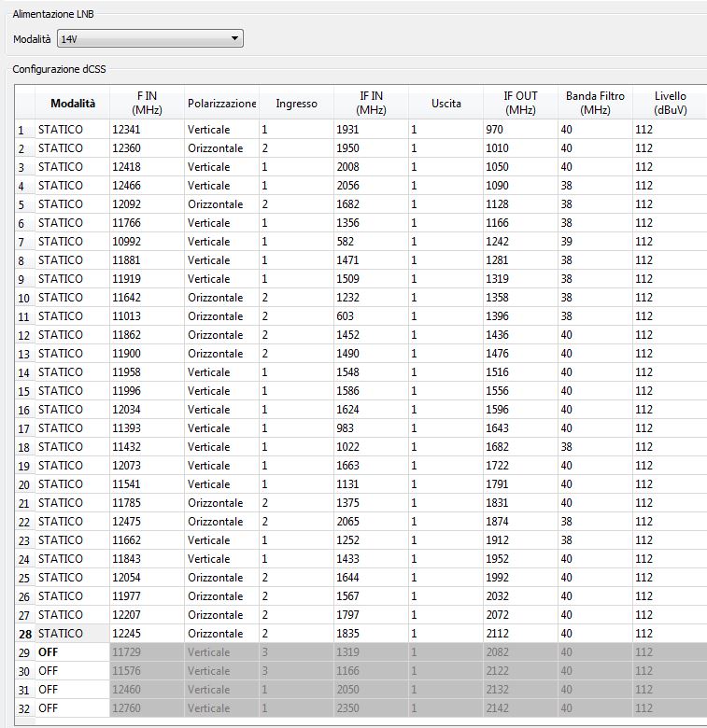
Task: Open the Modalità 14V dropdown
Action: point(150,38)
